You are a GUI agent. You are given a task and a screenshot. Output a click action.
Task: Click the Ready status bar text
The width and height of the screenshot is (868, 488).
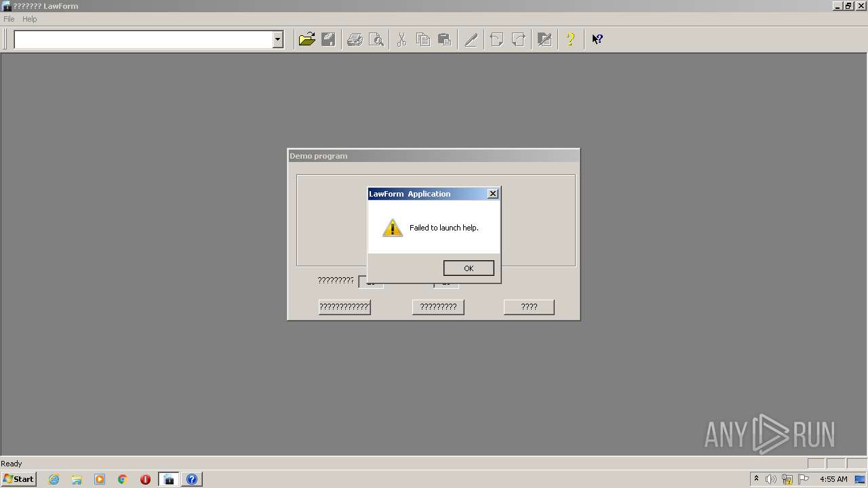[12, 464]
